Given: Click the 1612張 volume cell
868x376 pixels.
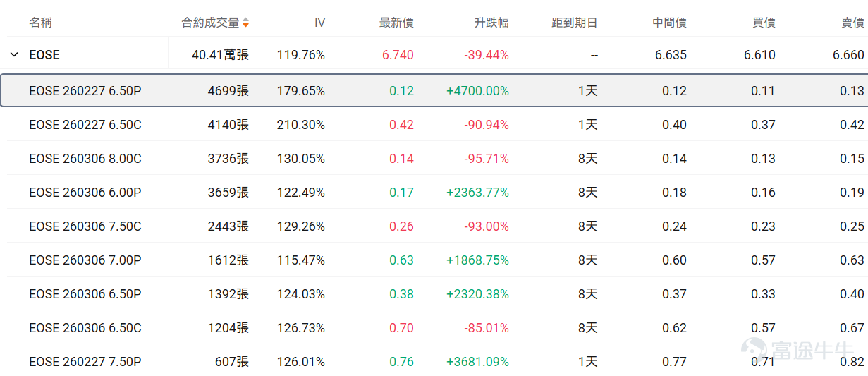Looking at the screenshot, I should point(228,260).
